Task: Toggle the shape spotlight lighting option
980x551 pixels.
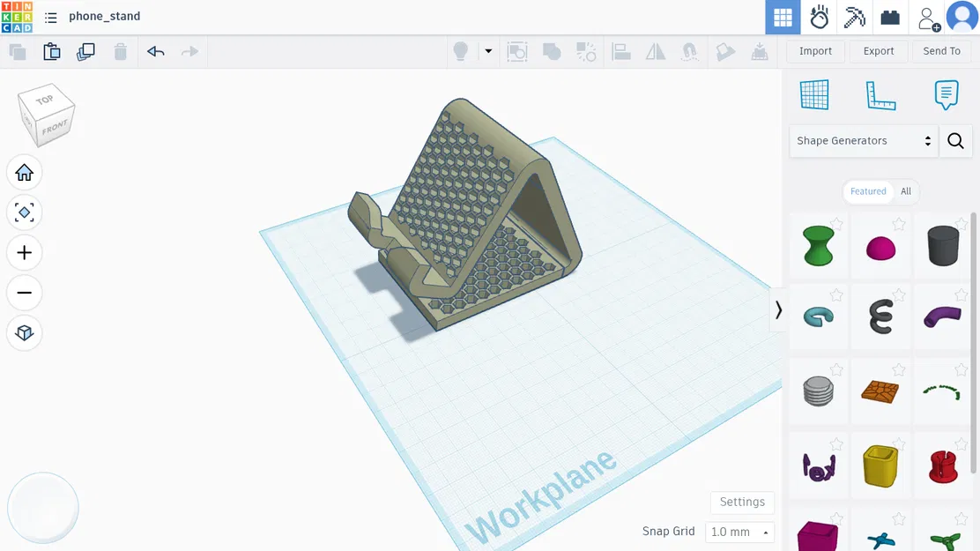Action: (x=460, y=51)
